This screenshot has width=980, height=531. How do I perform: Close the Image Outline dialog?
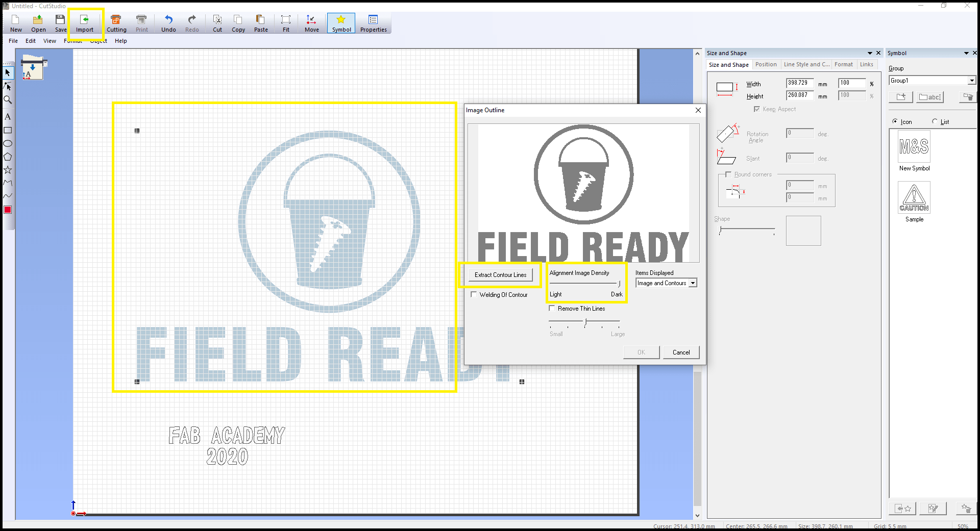coord(698,110)
